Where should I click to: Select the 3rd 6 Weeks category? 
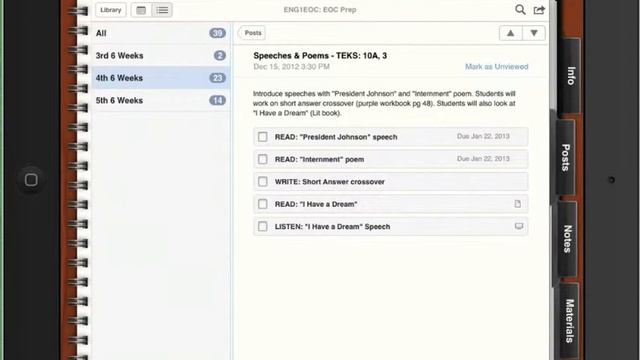[161, 56]
